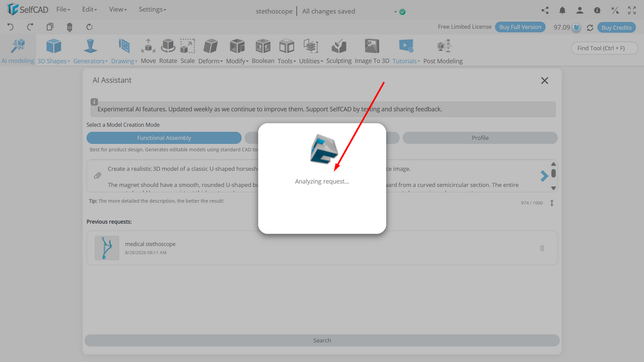Image resolution: width=644 pixels, height=362 pixels.
Task: Expand the Modify dropdown
Action: click(237, 51)
